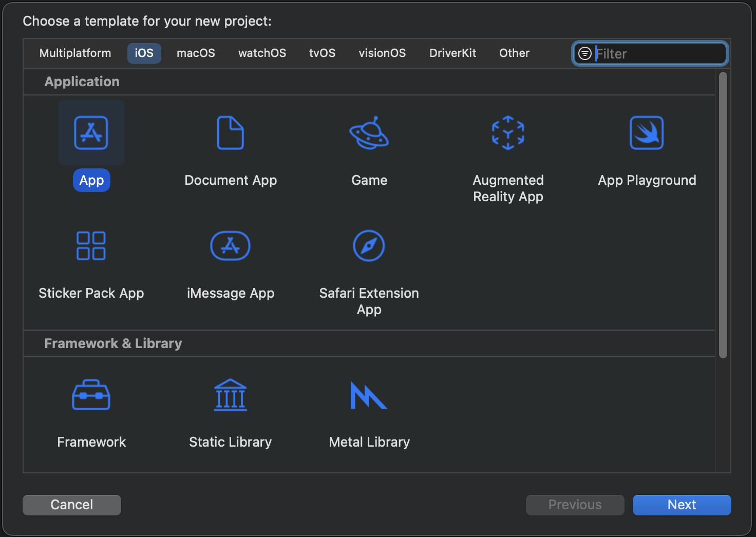The image size is (756, 537).
Task: Choose the Document App template icon
Action: click(x=230, y=133)
